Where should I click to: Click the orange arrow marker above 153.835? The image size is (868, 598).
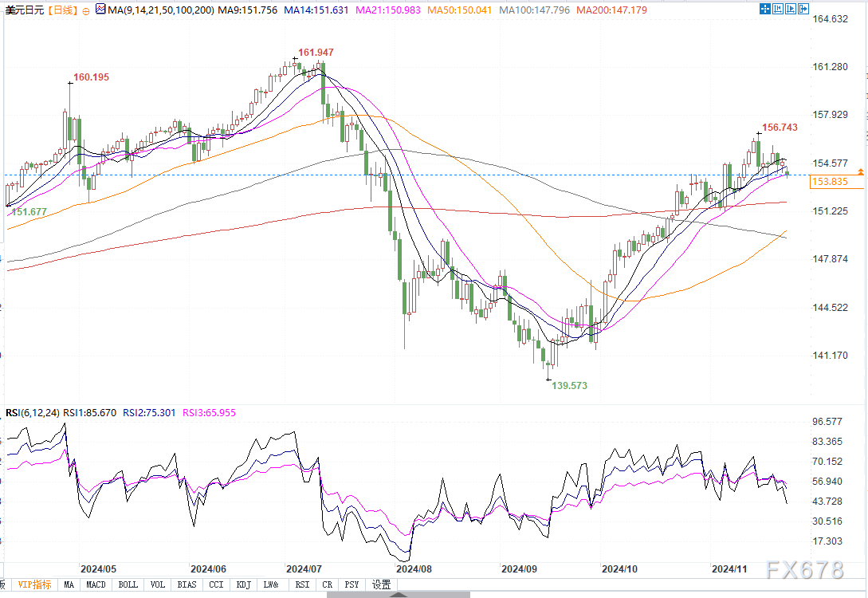(860, 172)
